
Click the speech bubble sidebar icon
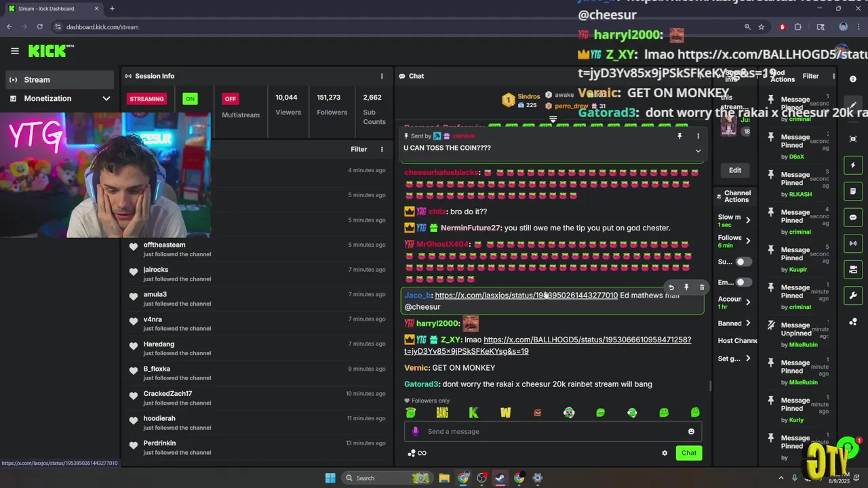(853, 218)
